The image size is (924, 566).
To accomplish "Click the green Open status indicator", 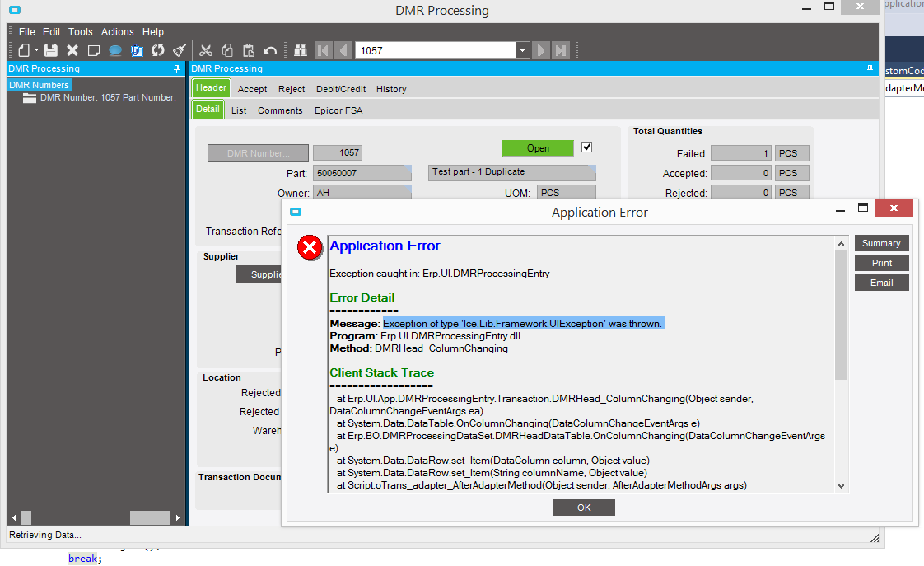I will pos(538,148).
